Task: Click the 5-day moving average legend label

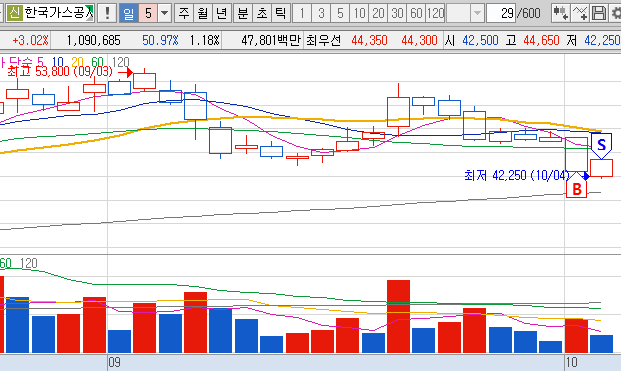Action: click(40, 62)
